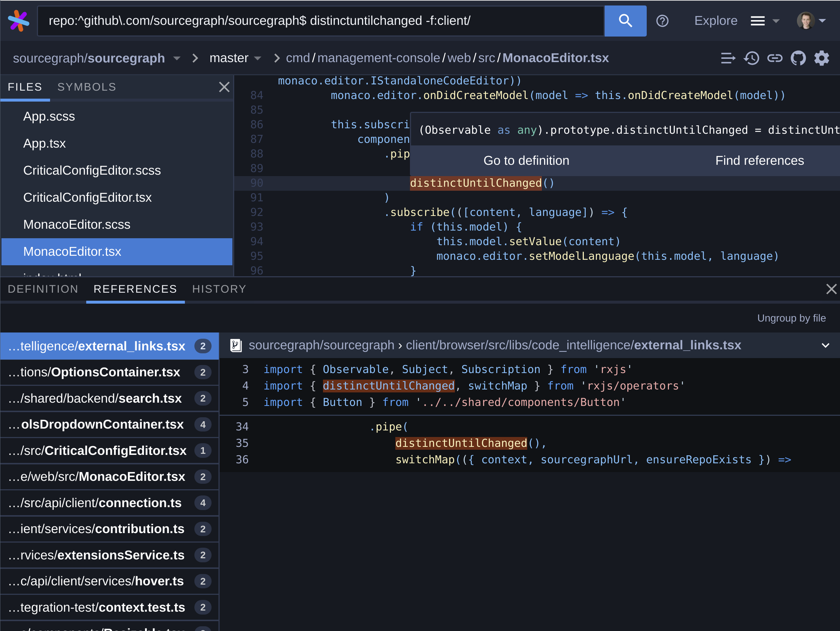Click src breadcrumb folder
The height and width of the screenshot is (631, 840).
[x=486, y=58]
